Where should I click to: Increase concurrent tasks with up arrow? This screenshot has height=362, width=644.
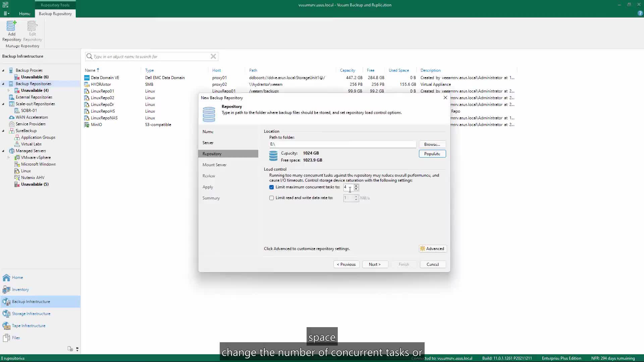pos(356,186)
